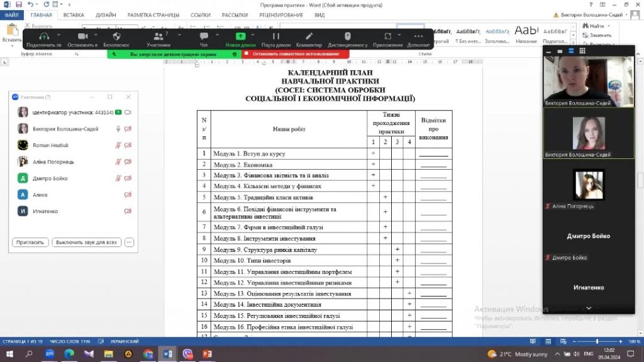Open the Вставка ribbon tab

click(x=74, y=14)
